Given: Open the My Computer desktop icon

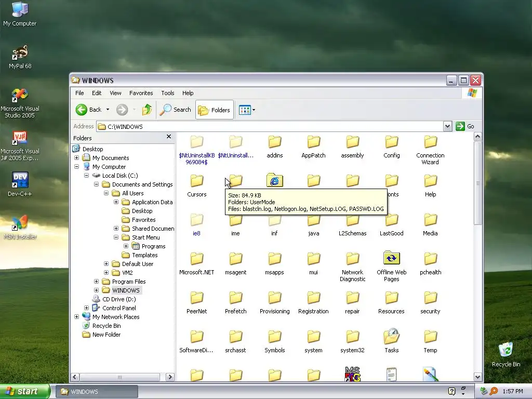Looking at the screenshot, I should click(x=20, y=14).
